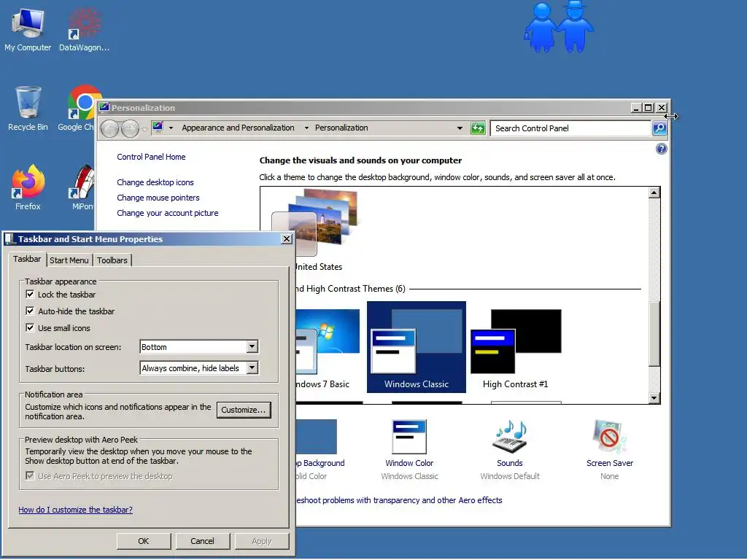The height and width of the screenshot is (560, 747).
Task: Expand dropdown before Appearance and Personalization
Action: point(171,128)
